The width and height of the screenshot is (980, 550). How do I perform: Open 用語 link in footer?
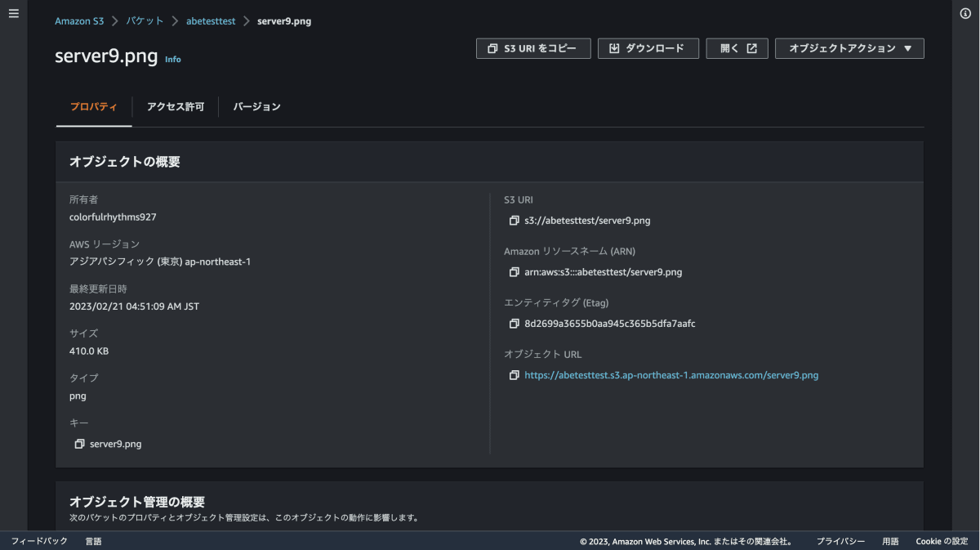(x=890, y=541)
